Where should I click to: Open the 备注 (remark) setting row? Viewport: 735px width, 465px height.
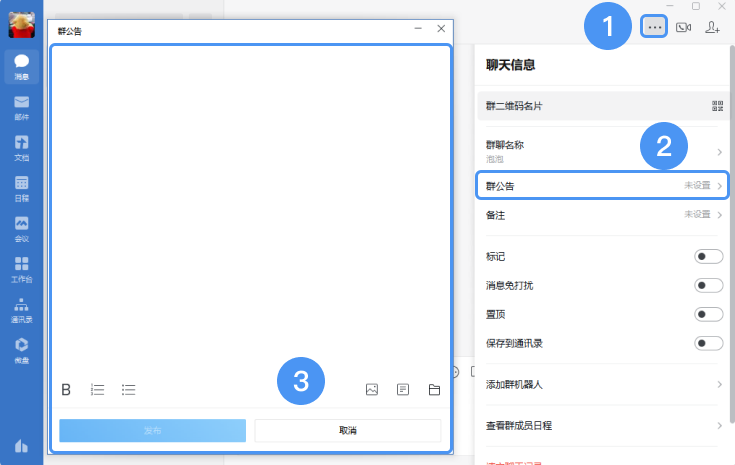point(603,215)
